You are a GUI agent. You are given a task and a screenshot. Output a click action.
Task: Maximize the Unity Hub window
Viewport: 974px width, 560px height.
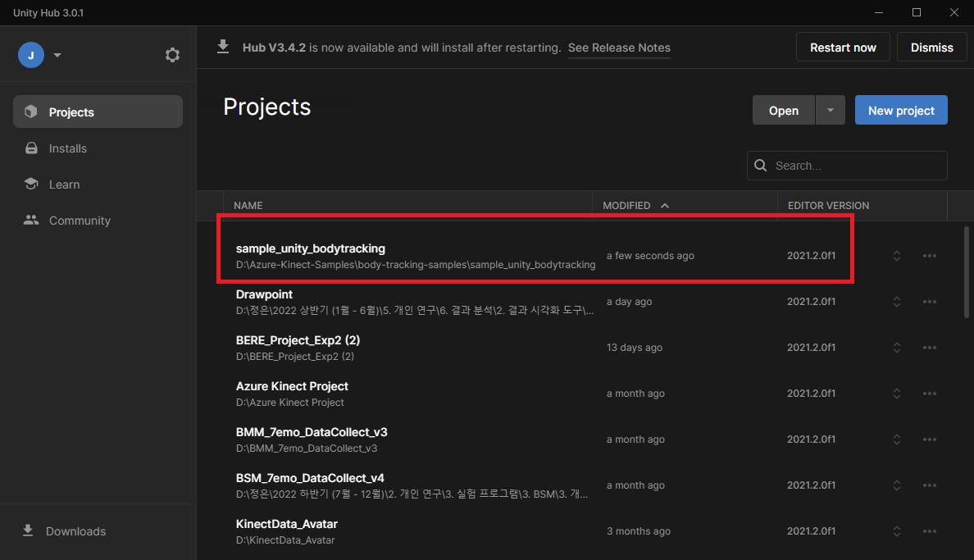[917, 12]
